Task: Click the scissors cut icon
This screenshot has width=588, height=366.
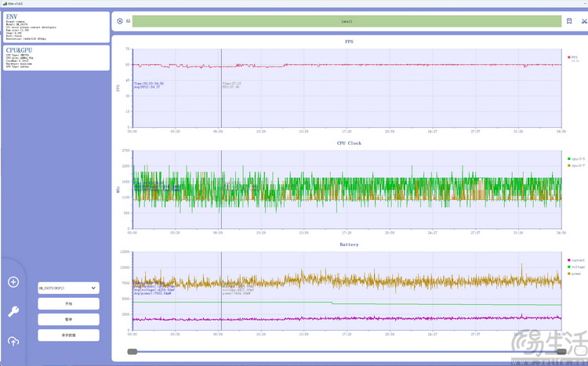Action: [584, 21]
